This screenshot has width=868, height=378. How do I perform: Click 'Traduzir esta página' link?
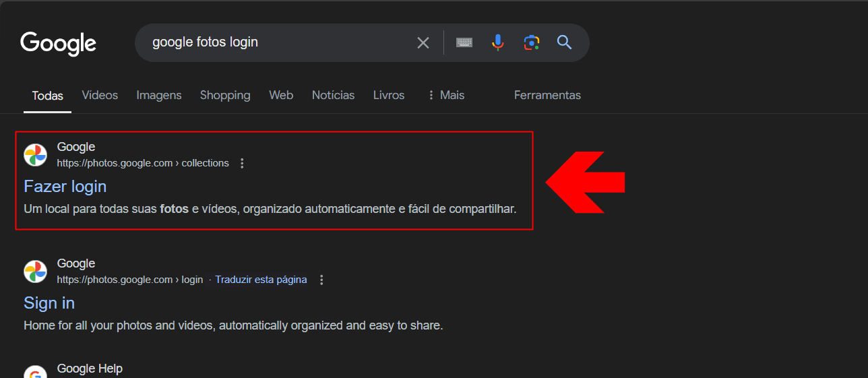[261, 280]
